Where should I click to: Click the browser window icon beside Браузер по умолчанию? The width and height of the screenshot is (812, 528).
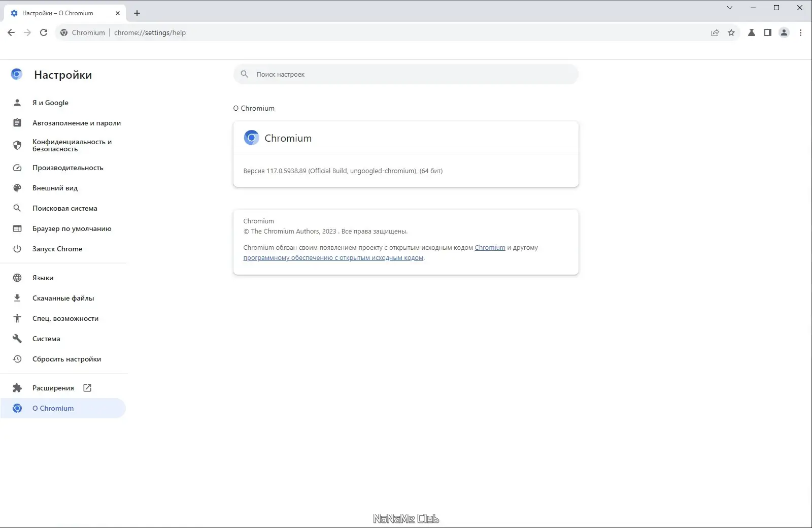click(x=17, y=228)
